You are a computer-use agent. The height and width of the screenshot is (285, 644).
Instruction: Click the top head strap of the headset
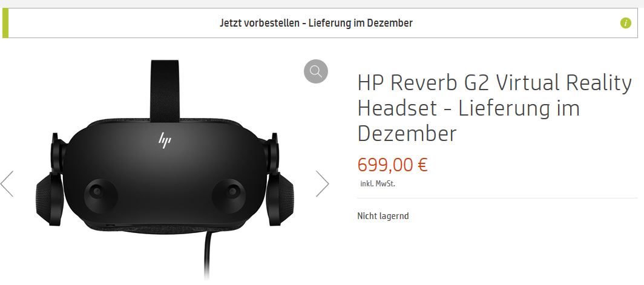[x=165, y=90]
